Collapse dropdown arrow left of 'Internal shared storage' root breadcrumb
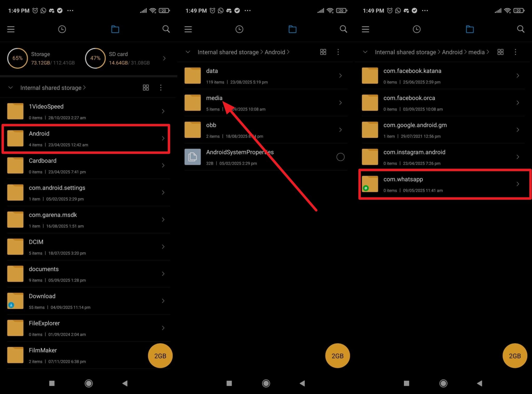 [x=10, y=88]
